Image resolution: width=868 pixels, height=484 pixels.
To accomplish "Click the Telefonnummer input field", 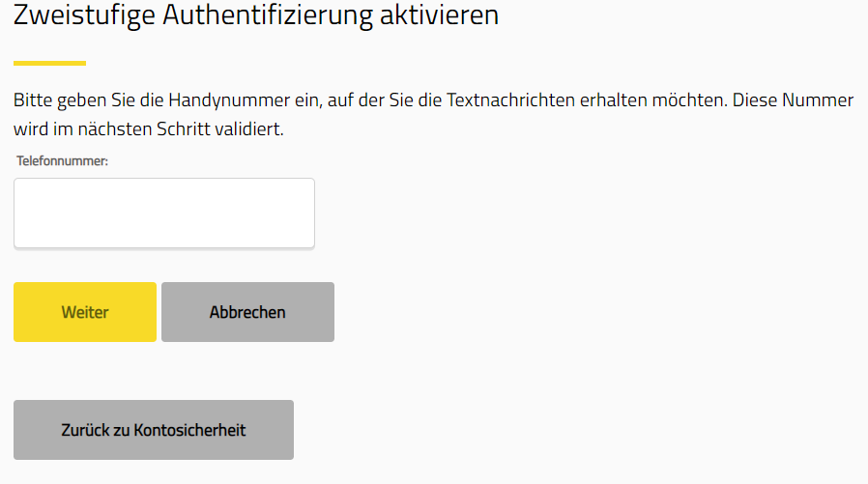I will tap(164, 213).
